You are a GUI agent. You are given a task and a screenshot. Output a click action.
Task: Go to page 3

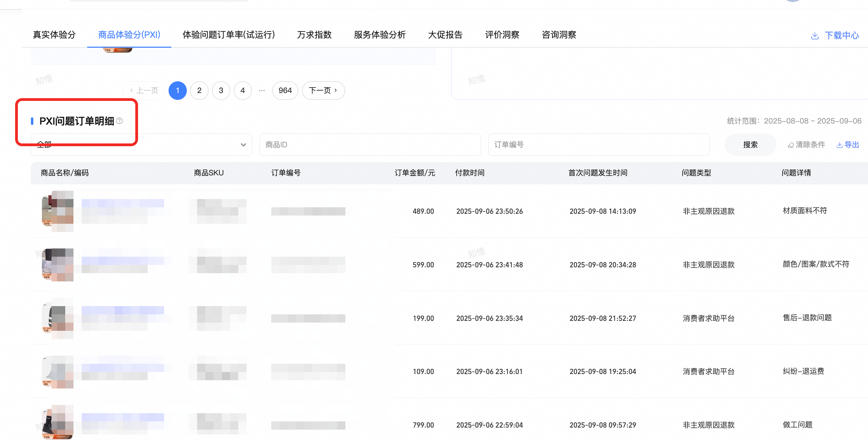221,91
